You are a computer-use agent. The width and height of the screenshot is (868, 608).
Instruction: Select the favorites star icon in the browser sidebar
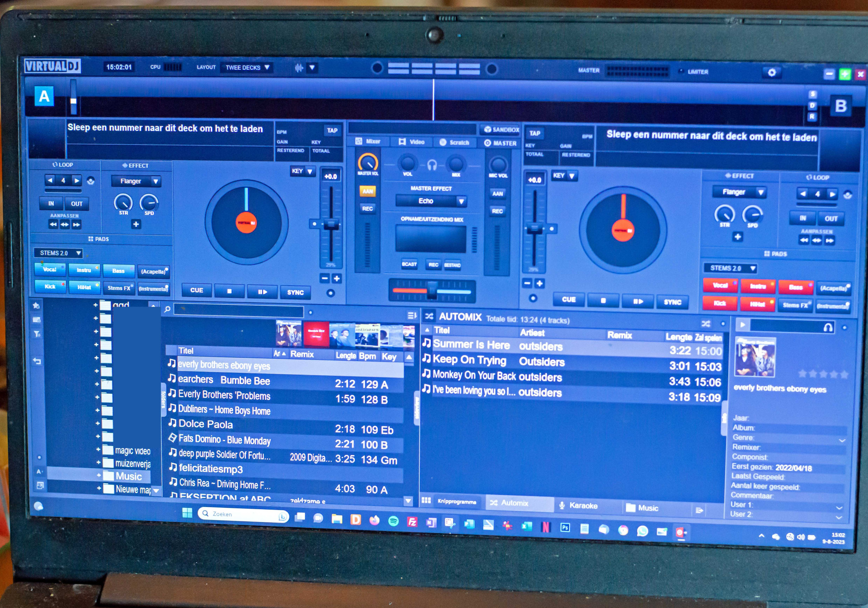tap(36, 306)
